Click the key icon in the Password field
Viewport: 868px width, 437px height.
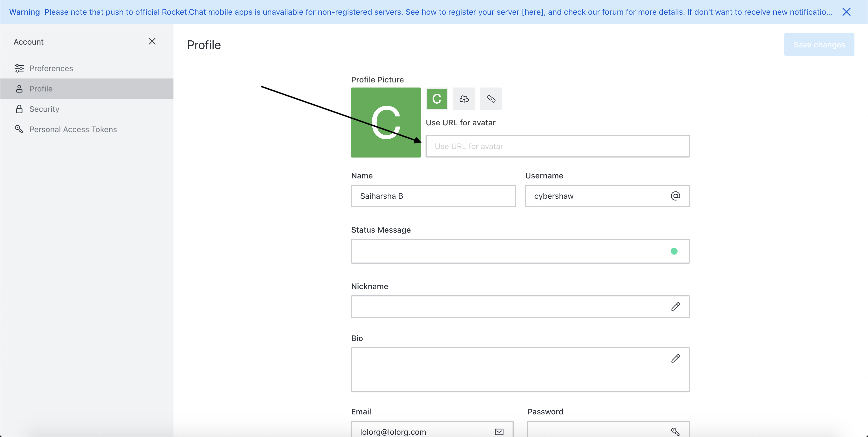click(x=675, y=431)
